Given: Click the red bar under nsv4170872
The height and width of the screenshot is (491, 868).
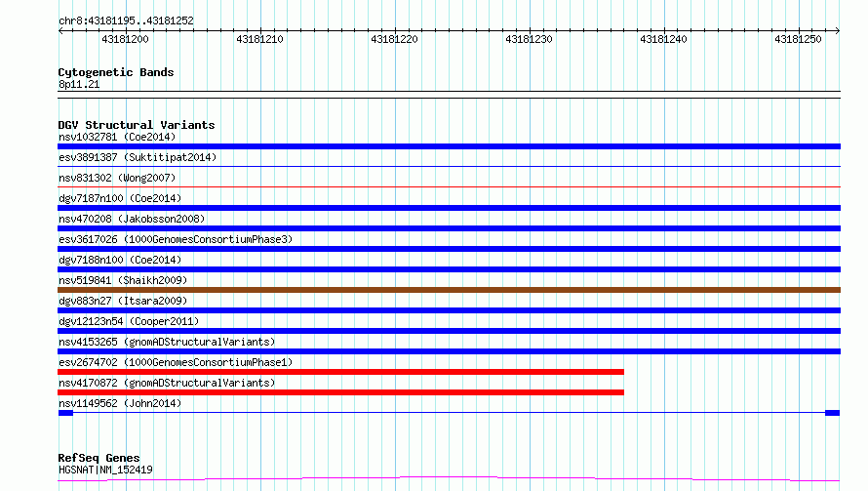Looking at the screenshot, I should click(341, 392).
